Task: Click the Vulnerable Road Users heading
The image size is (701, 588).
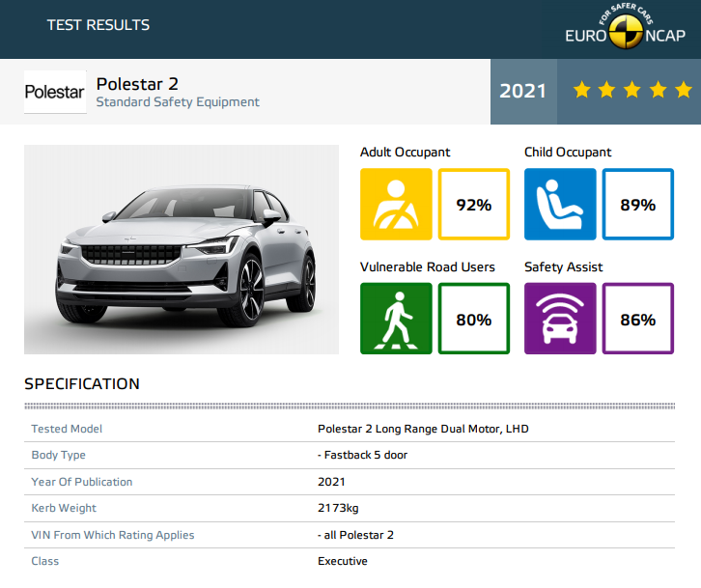Action: click(x=428, y=266)
